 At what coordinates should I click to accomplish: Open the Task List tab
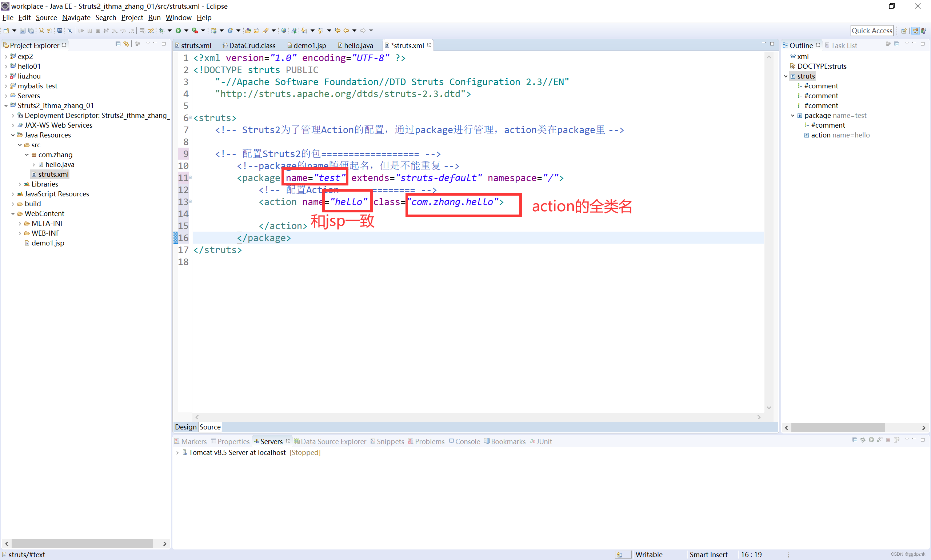841,45
